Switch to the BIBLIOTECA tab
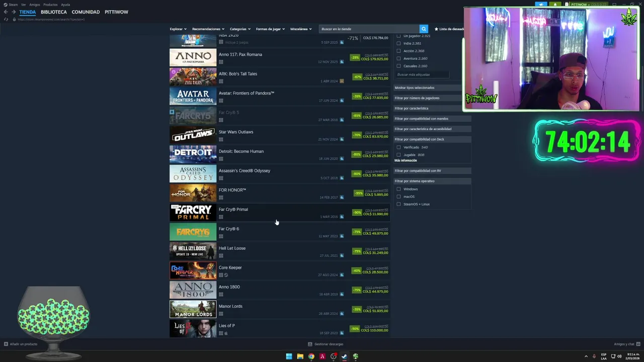The height and width of the screenshot is (362, 644). coord(54,12)
